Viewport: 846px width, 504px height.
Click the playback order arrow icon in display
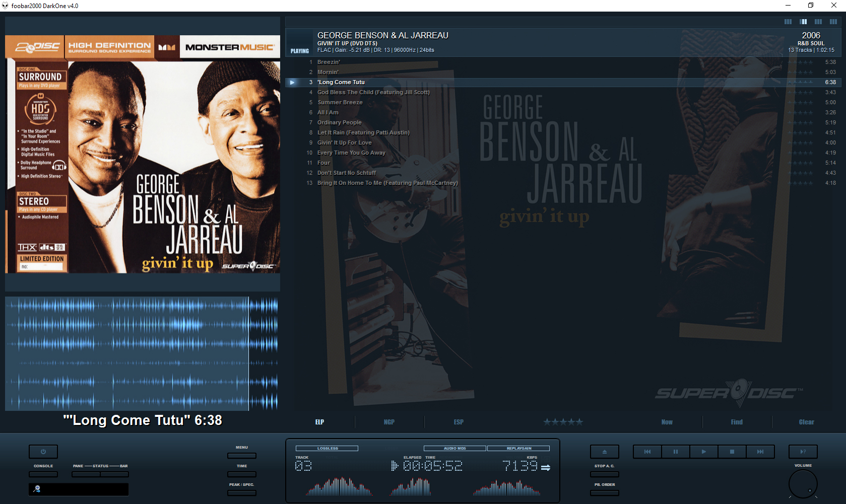pyautogui.click(x=546, y=468)
